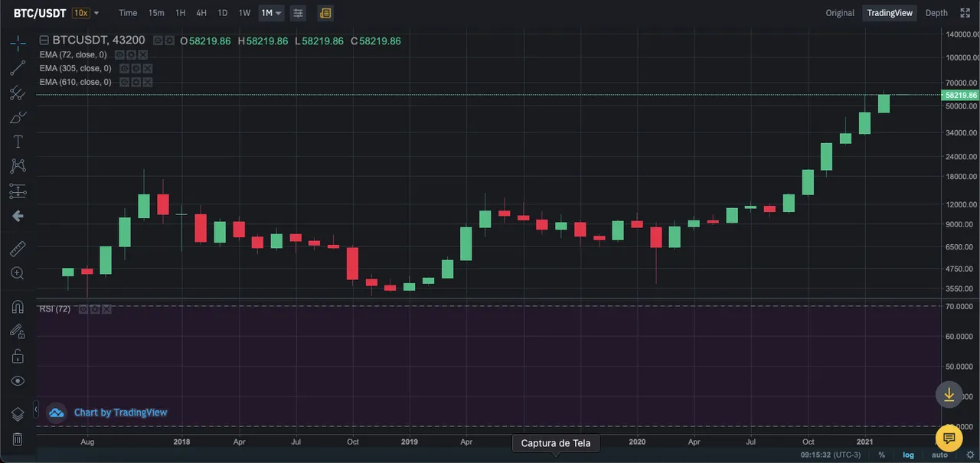Toggle lock all drawing tools padlock

(x=18, y=357)
